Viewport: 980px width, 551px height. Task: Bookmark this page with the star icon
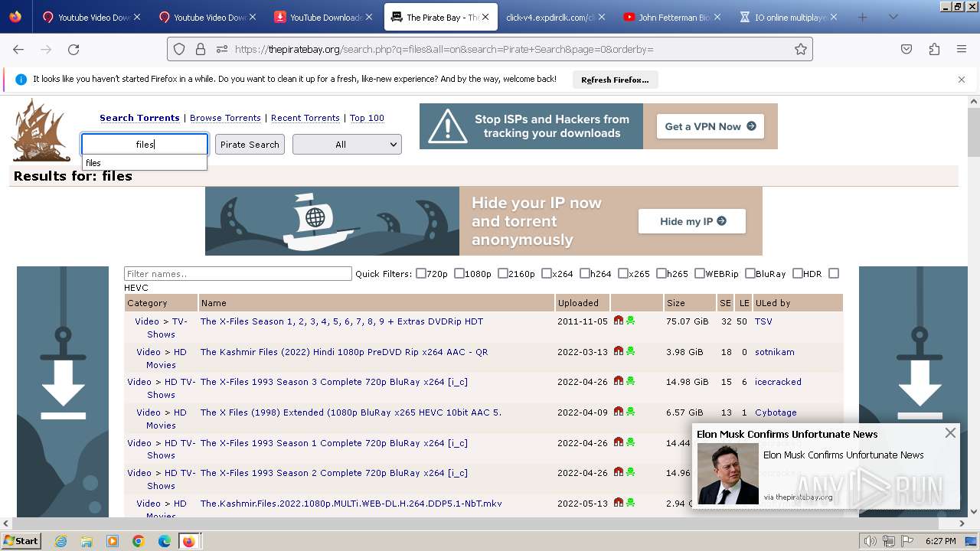pos(801,49)
